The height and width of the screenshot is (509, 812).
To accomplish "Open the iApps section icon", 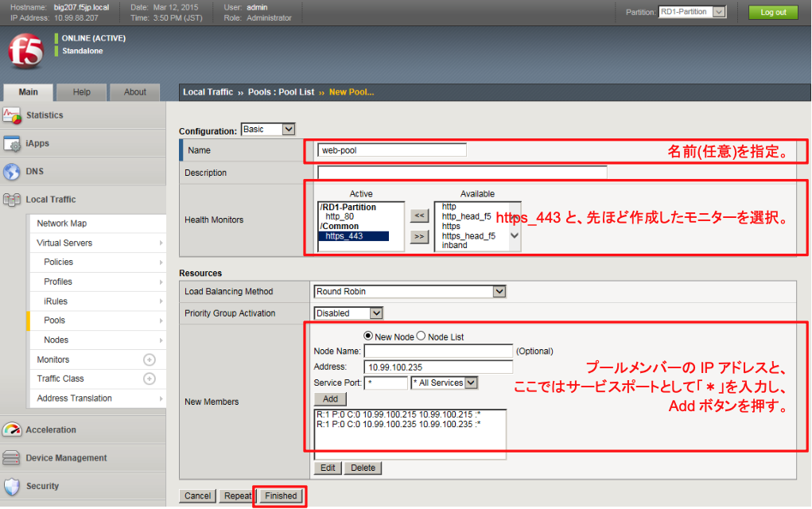I will (12, 143).
